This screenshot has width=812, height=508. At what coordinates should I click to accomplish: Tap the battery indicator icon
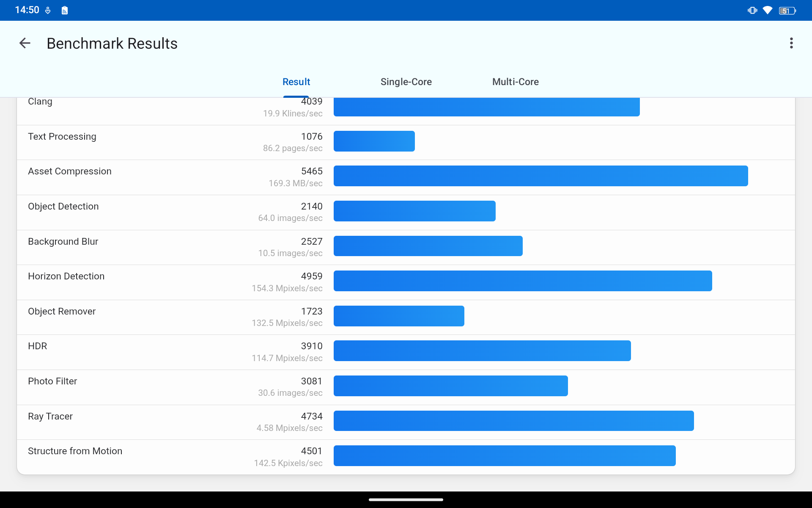coord(787,11)
